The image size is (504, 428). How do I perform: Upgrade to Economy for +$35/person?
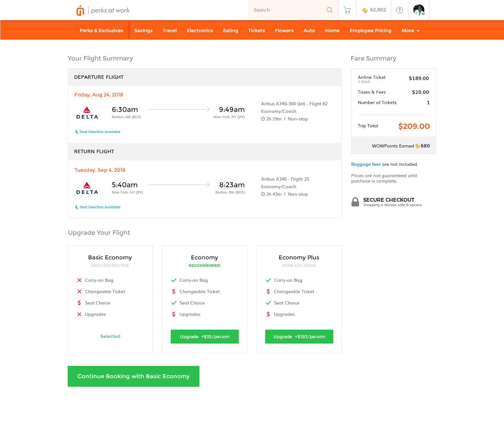(204, 337)
